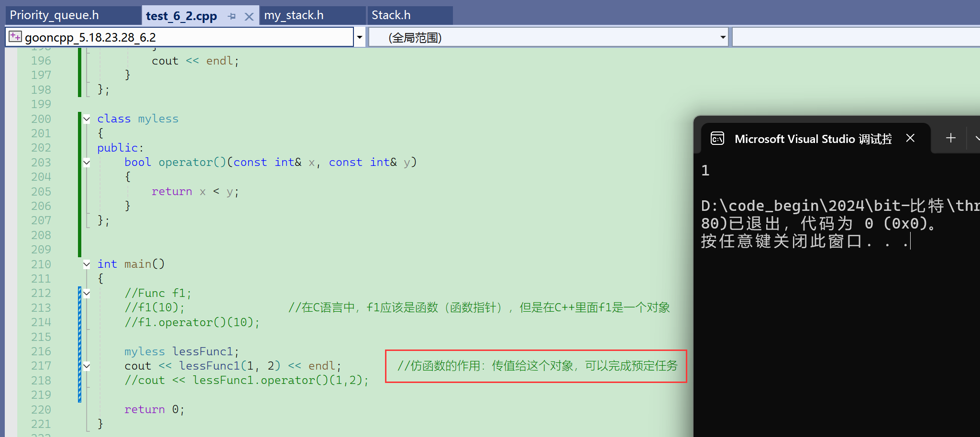Click line number 210 in the gutter
980x437 pixels.
click(41, 264)
